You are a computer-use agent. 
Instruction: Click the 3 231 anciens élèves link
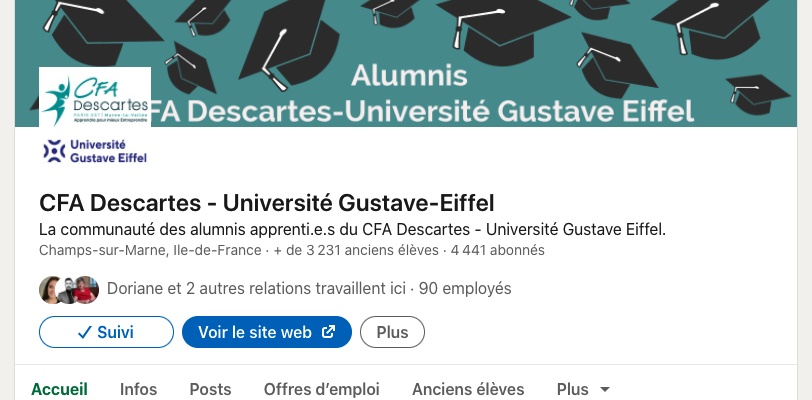pyautogui.click(x=364, y=251)
